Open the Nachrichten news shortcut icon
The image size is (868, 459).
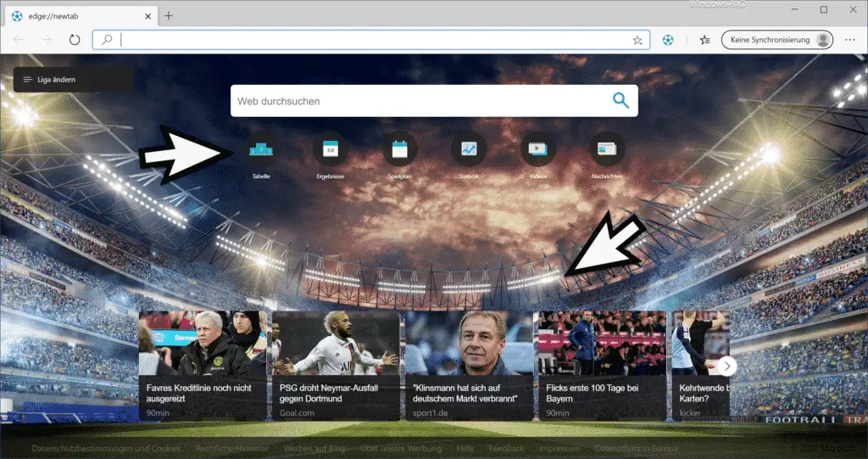click(x=607, y=148)
